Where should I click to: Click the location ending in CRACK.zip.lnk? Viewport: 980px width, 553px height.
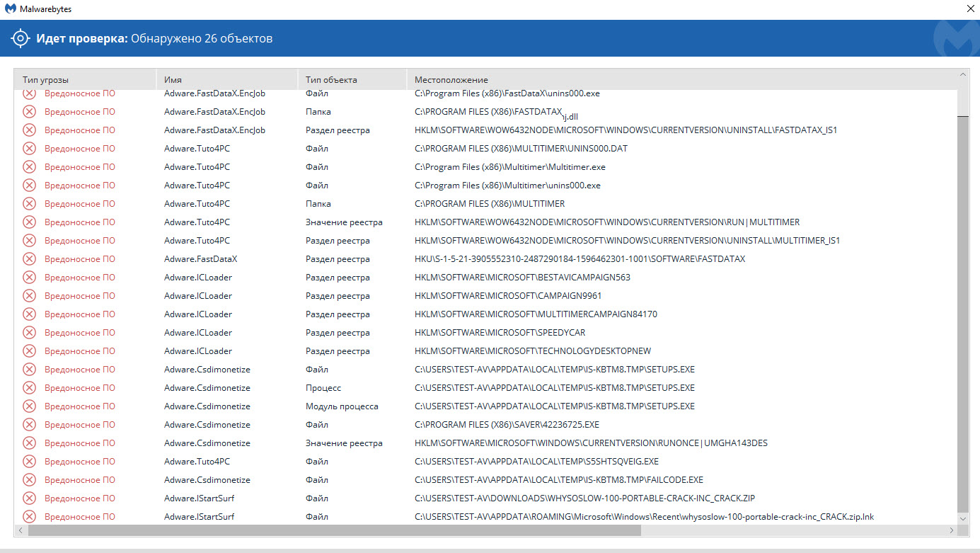(x=644, y=517)
